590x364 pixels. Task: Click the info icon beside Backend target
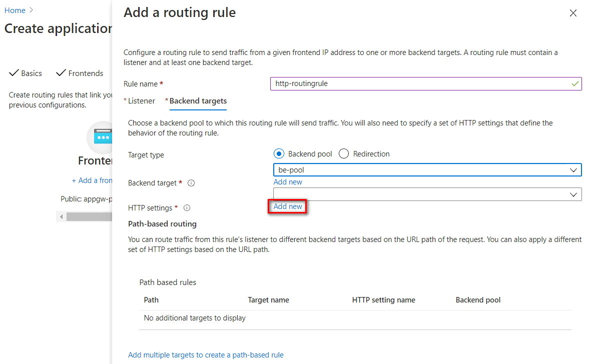coord(191,182)
